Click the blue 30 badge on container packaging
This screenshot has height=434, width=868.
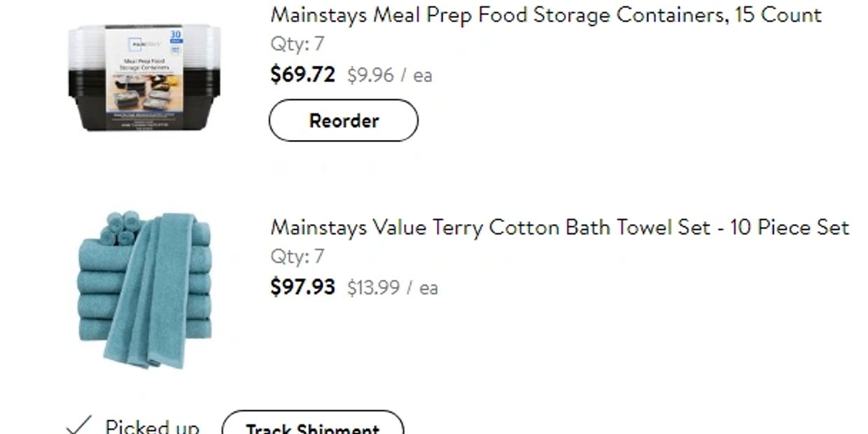coord(175,36)
